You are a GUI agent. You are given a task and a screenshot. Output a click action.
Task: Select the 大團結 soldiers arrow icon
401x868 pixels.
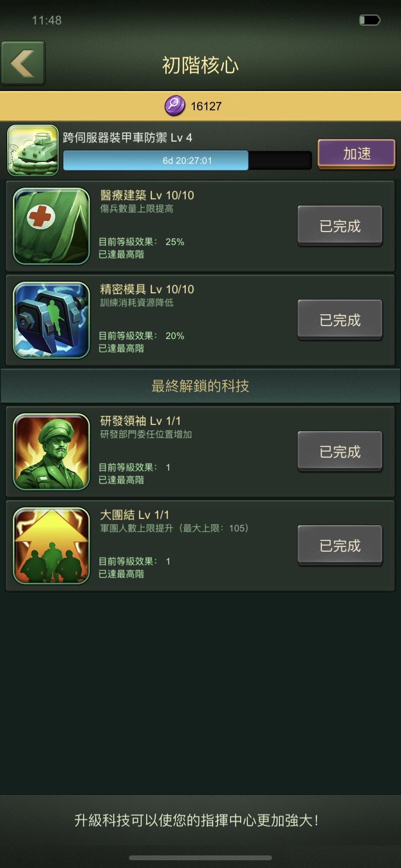coord(51,546)
